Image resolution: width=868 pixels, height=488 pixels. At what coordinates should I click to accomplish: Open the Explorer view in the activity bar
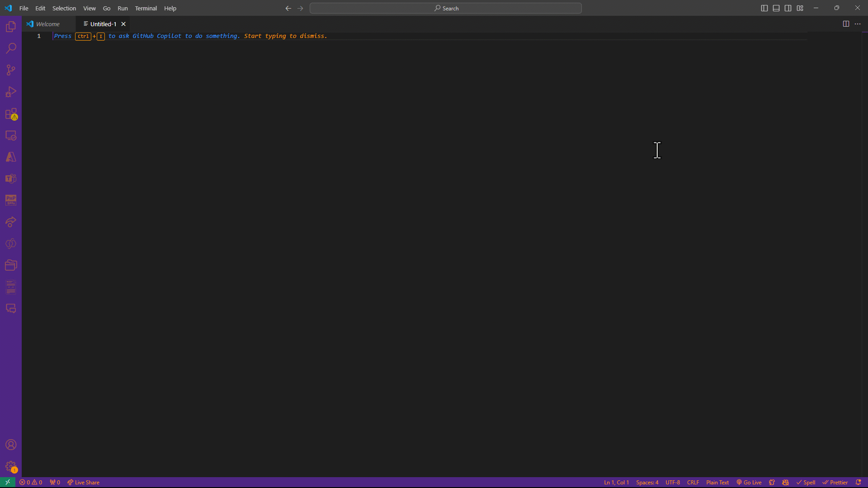click(x=11, y=27)
